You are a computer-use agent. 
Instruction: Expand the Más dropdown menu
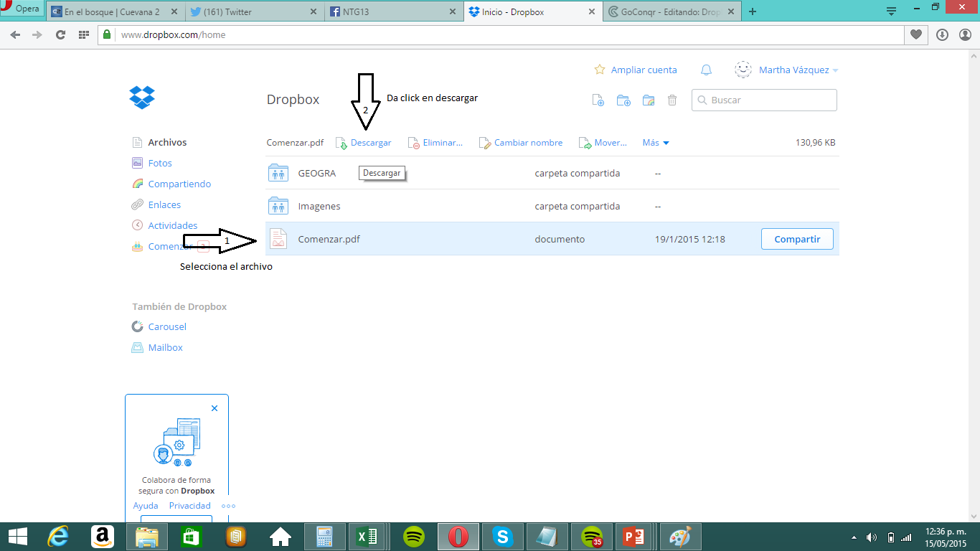click(x=656, y=143)
